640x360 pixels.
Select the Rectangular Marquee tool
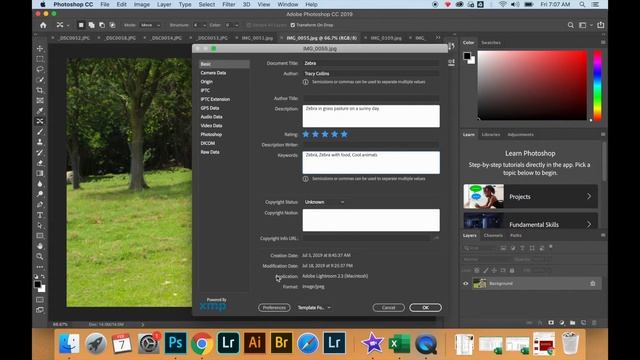40,59
